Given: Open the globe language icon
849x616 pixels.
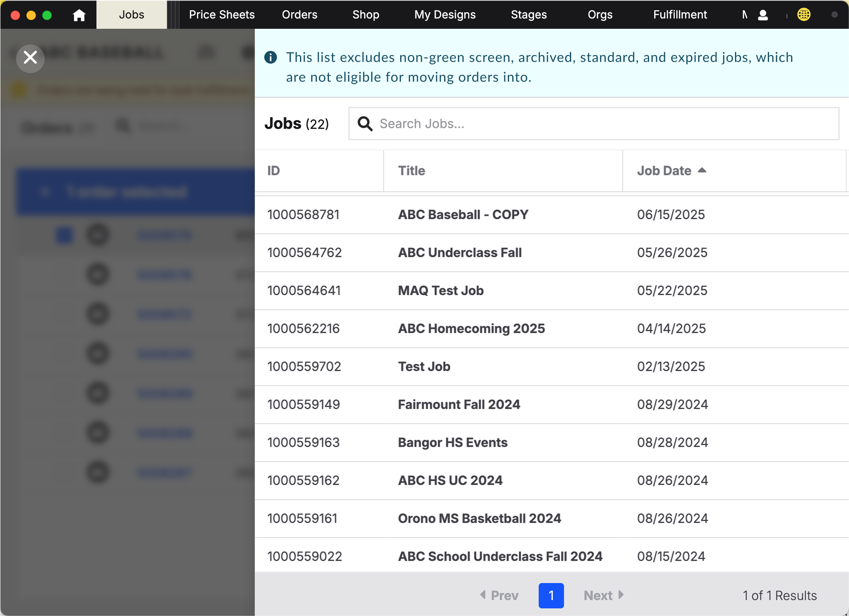Looking at the screenshot, I should [x=803, y=15].
